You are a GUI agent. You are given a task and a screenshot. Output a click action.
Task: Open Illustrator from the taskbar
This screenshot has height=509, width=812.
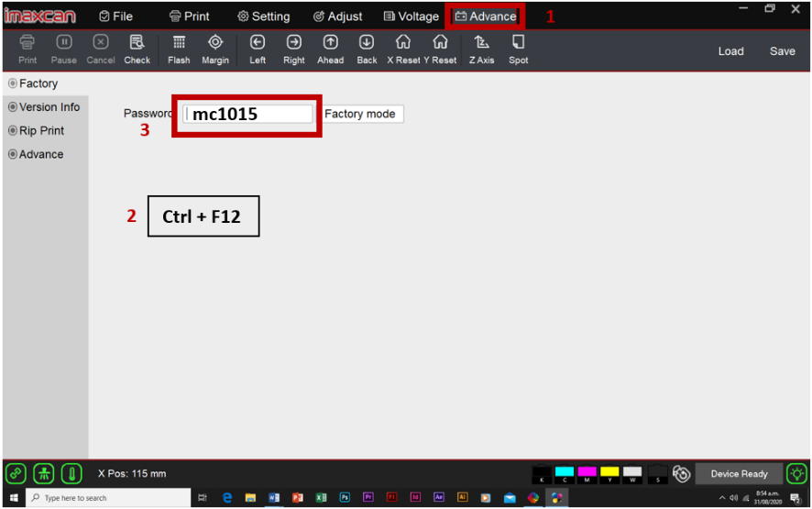coord(463,497)
